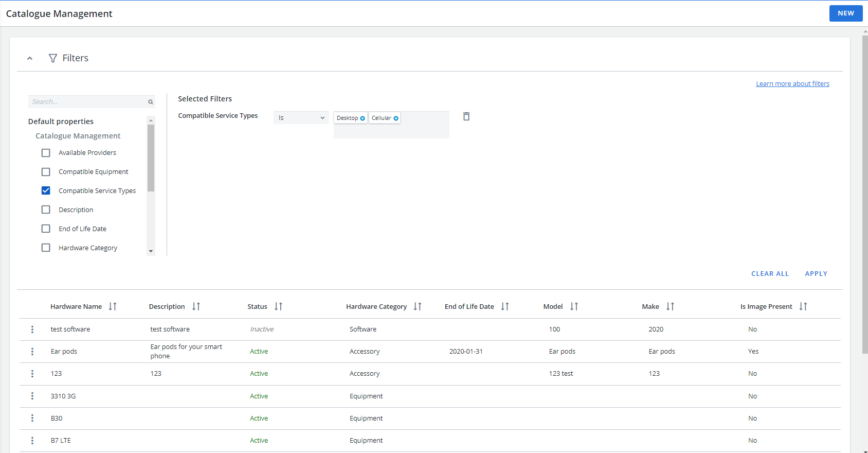Open row menu for B30
Viewport: 868px width, 453px height.
(32, 418)
